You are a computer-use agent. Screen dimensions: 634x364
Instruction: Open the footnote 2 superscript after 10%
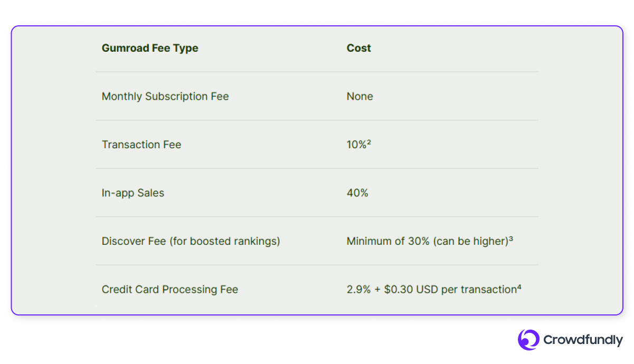370,143
